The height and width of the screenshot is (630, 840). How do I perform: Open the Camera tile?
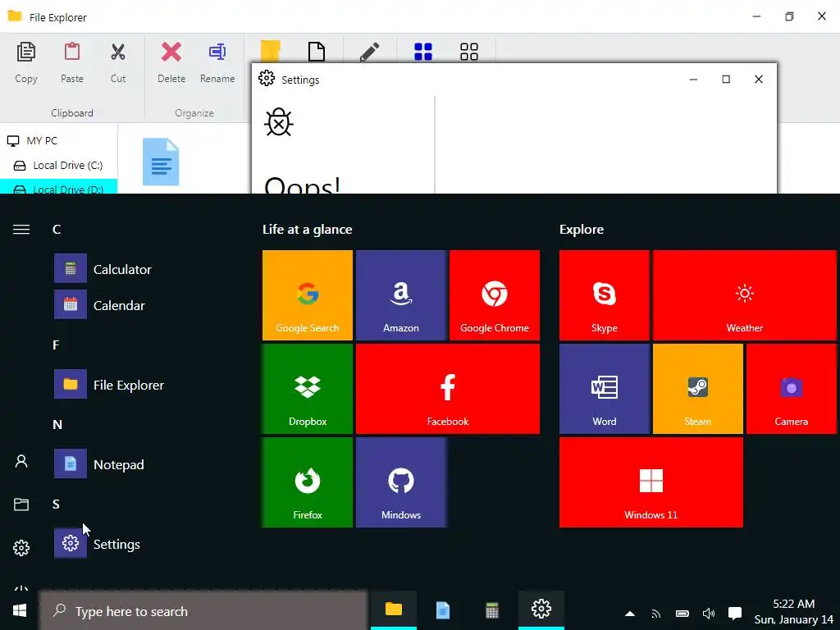792,389
